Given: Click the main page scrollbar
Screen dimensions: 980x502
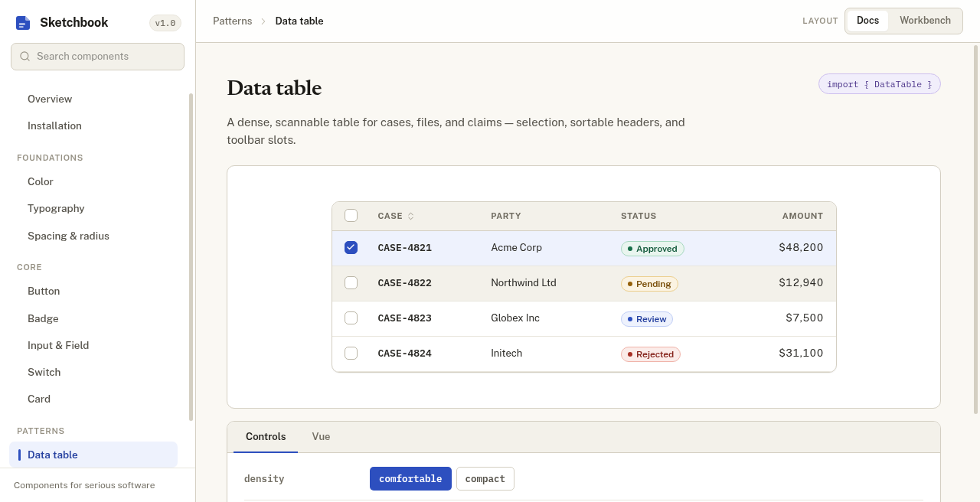Looking at the screenshot, I should tap(975, 229).
